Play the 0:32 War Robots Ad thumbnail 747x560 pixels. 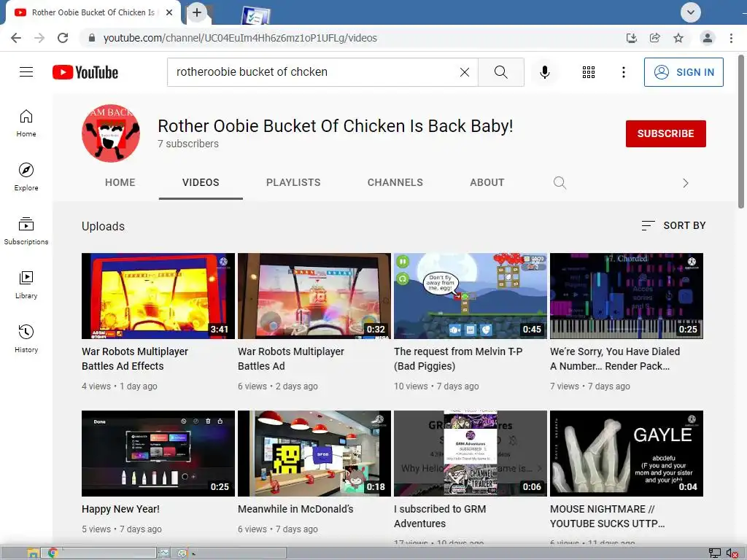[x=314, y=296]
